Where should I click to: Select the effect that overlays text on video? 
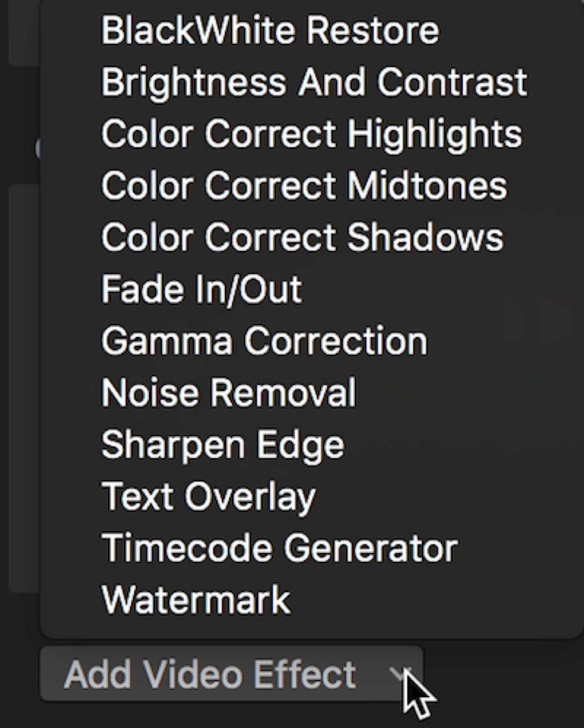[208, 496]
